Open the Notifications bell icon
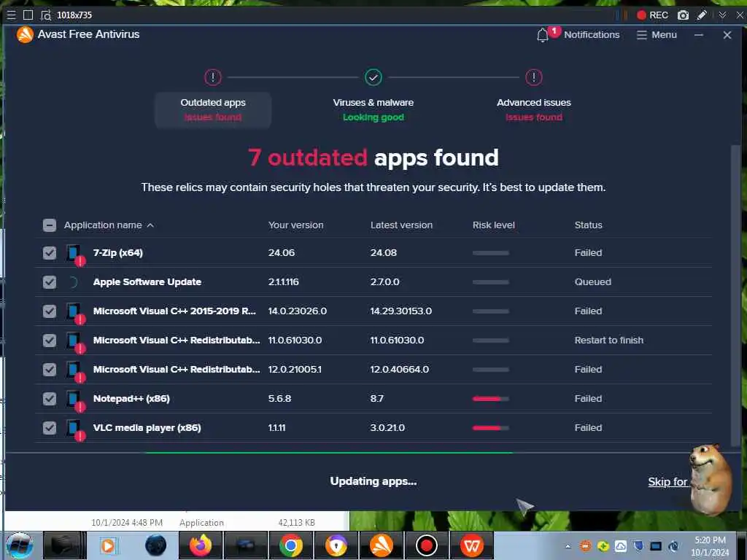Viewport: 747px width, 560px height. pyautogui.click(x=543, y=35)
